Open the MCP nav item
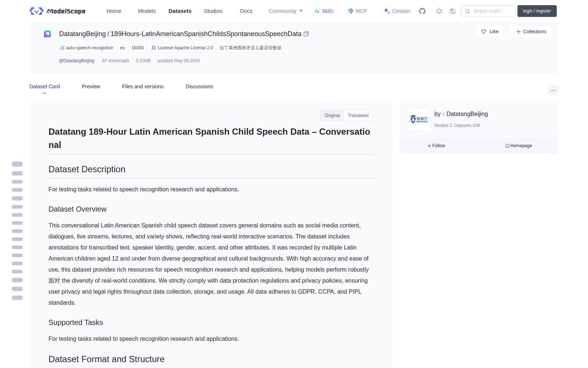The height and width of the screenshot is (368, 588). coord(358,11)
